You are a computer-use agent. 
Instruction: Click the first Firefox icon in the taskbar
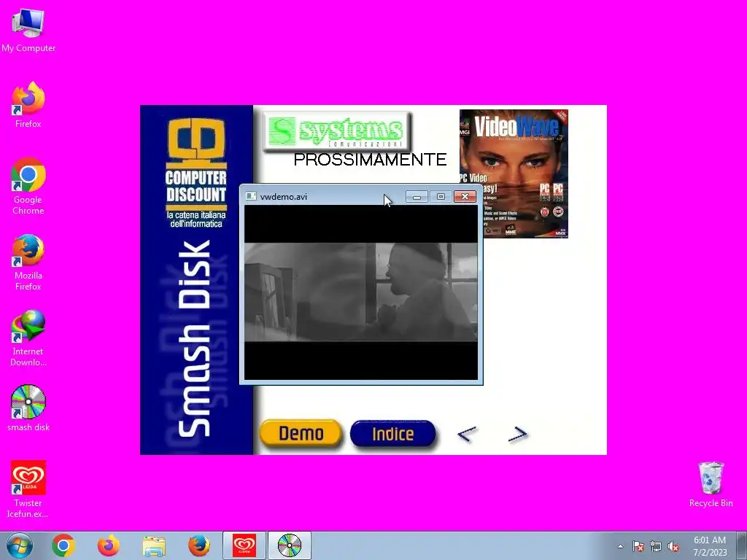pos(108,545)
